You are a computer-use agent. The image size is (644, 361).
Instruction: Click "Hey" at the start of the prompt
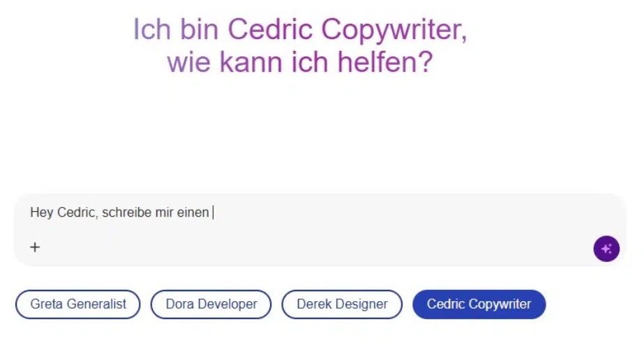[41, 213]
